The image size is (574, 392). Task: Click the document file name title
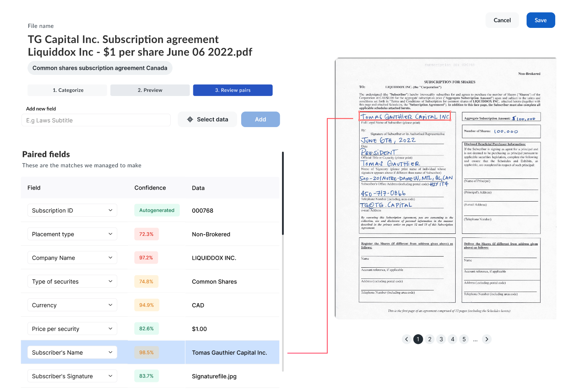tap(140, 46)
